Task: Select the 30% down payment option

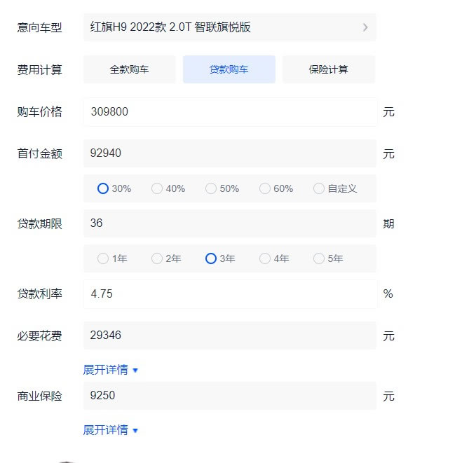Action: (114, 188)
